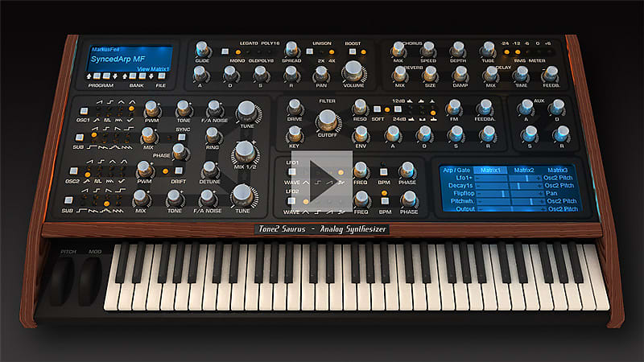Image resolution: width=644 pixels, height=362 pixels.
Task: Click the delay TIME knob
Action: [x=521, y=73]
